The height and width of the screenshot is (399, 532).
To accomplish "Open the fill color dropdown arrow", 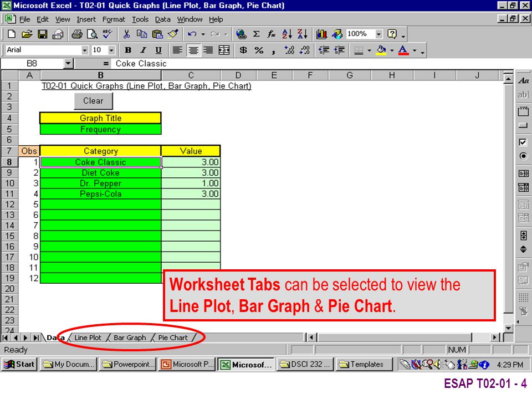I will (x=392, y=50).
